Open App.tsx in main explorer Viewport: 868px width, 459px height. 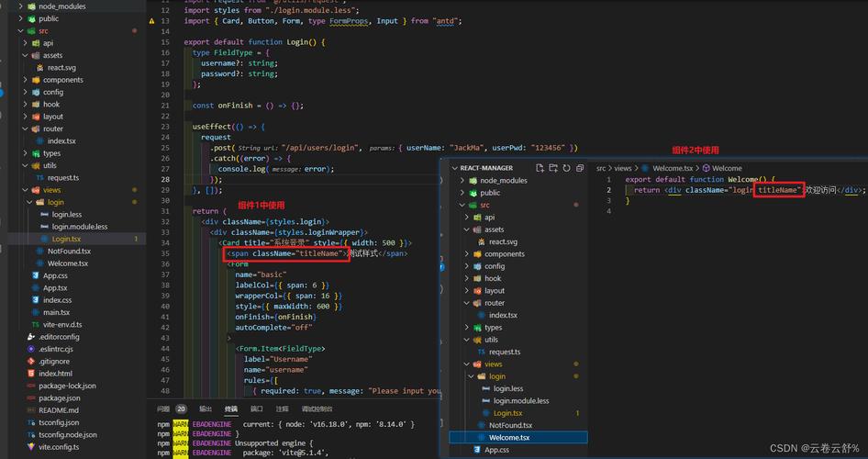click(x=55, y=288)
